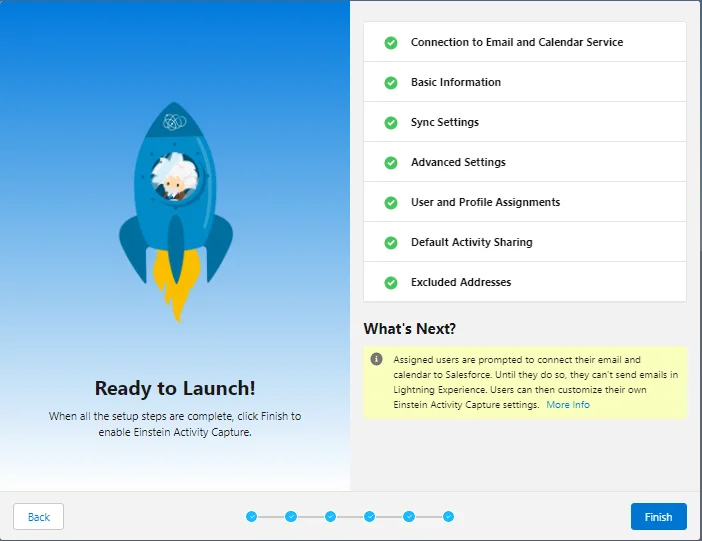Click the green check beside Connection to Email and Calendar Service
This screenshot has height=541, width=702.
(391, 43)
